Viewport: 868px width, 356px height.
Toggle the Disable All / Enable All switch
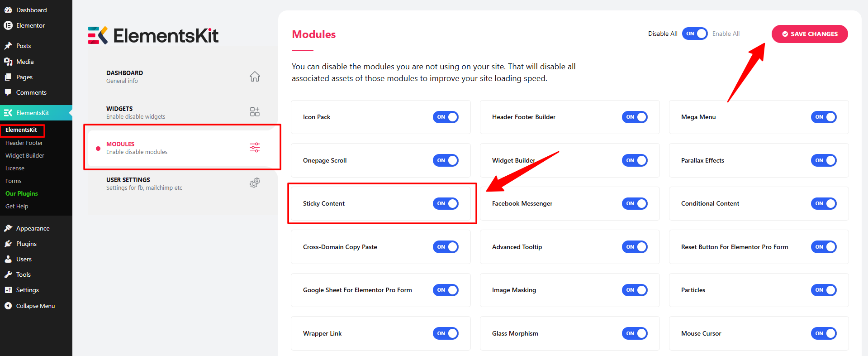[694, 34]
